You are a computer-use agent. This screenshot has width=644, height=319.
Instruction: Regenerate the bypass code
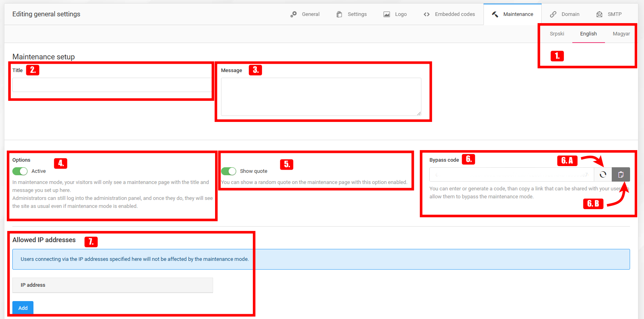click(x=603, y=174)
